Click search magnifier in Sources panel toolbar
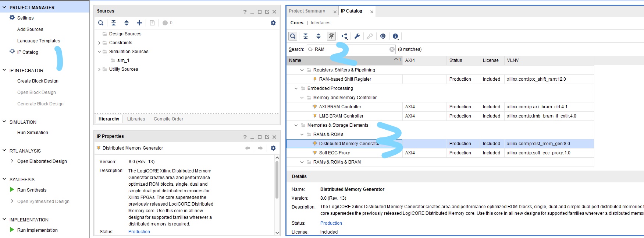644x238 pixels. (101, 23)
